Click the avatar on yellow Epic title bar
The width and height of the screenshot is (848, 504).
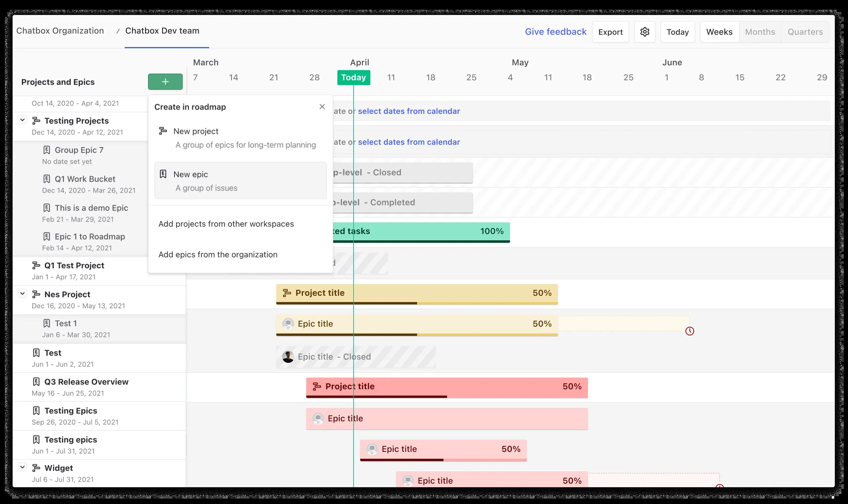(288, 324)
